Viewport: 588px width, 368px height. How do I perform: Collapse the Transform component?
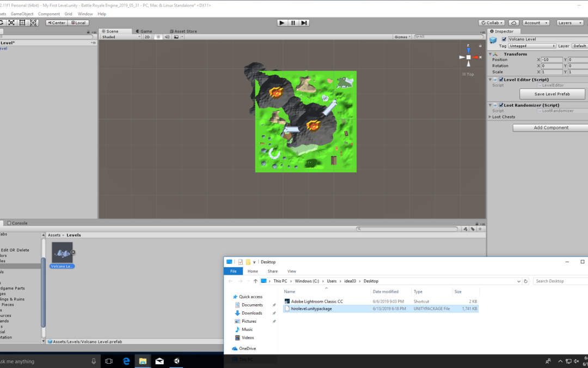(490, 54)
